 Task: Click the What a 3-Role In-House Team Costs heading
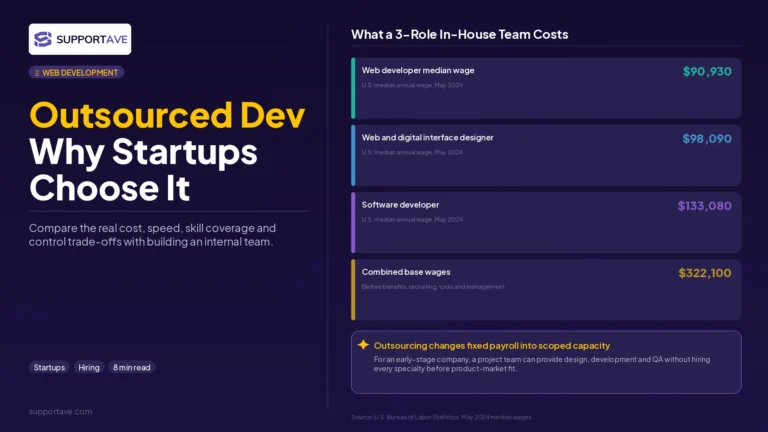point(459,34)
